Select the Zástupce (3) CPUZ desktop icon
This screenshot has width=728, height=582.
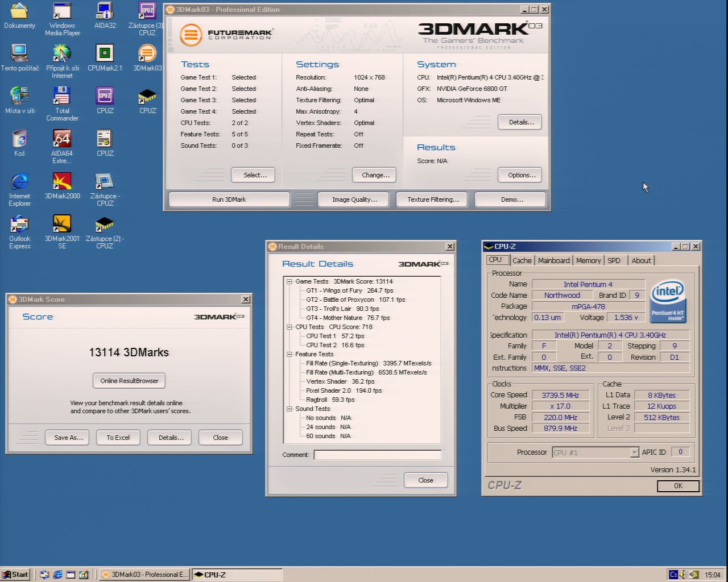coord(147,19)
